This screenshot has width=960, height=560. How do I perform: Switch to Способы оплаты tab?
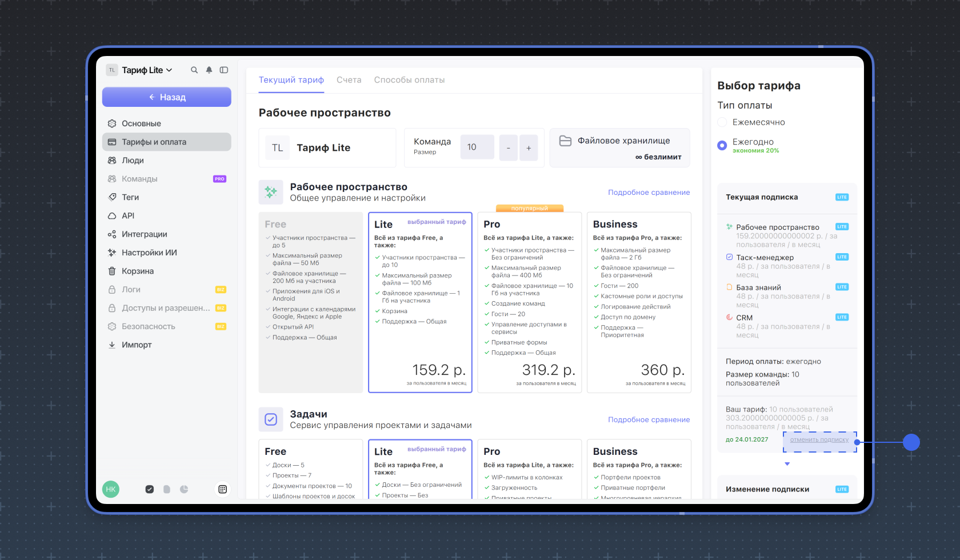pos(410,80)
